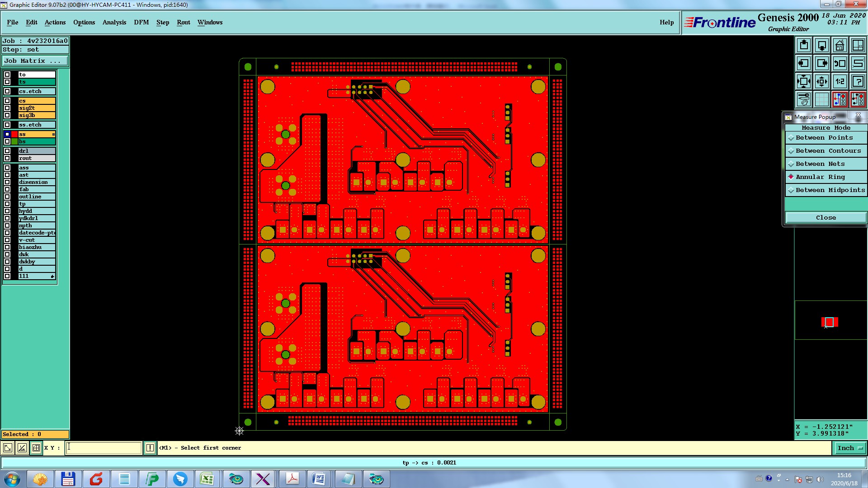The height and width of the screenshot is (488, 868).
Task: Click the pan left view icon
Action: (803, 63)
